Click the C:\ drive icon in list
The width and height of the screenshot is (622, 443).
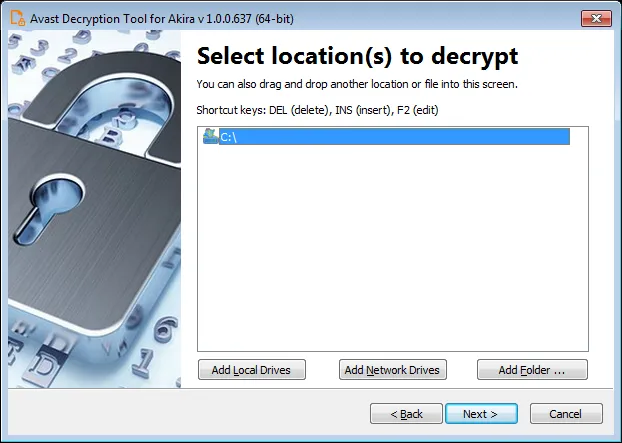pos(210,136)
